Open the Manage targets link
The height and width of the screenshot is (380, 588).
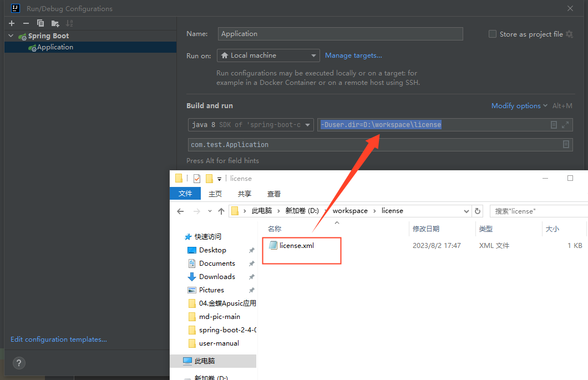click(x=353, y=55)
